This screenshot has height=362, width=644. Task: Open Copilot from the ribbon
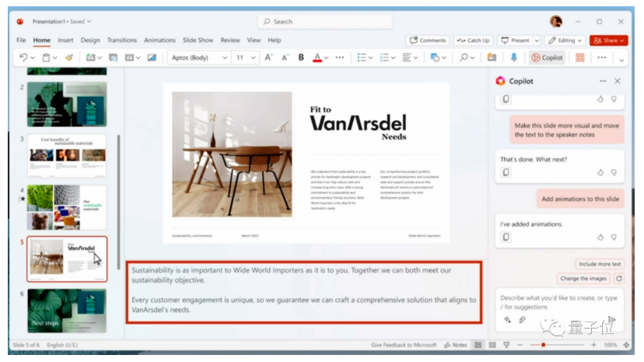pos(547,58)
